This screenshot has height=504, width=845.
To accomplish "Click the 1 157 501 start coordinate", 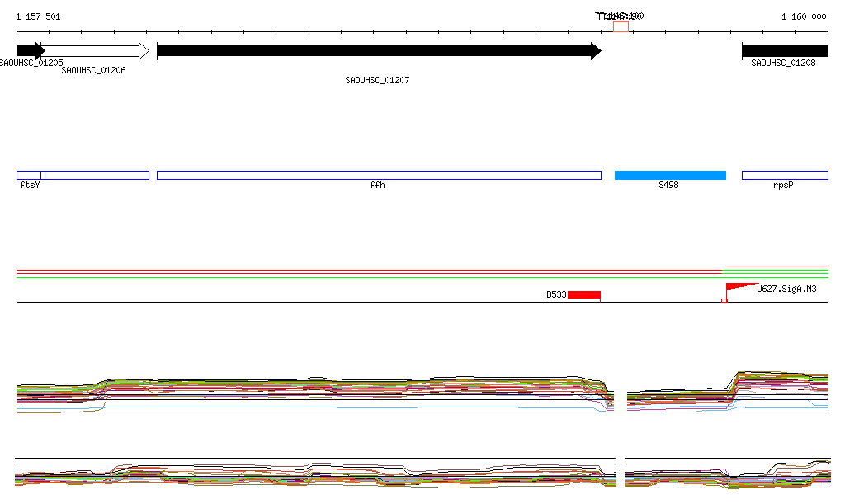I will (x=38, y=16).
